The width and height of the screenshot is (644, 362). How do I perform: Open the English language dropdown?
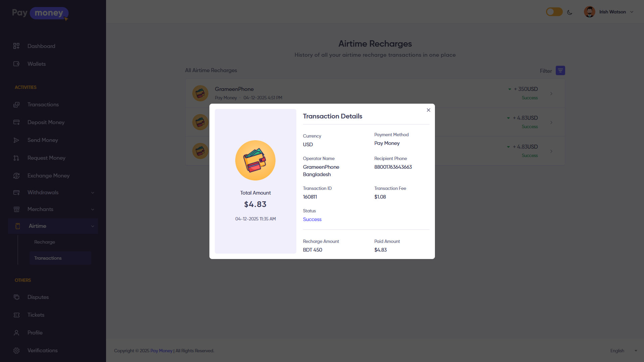(623, 351)
